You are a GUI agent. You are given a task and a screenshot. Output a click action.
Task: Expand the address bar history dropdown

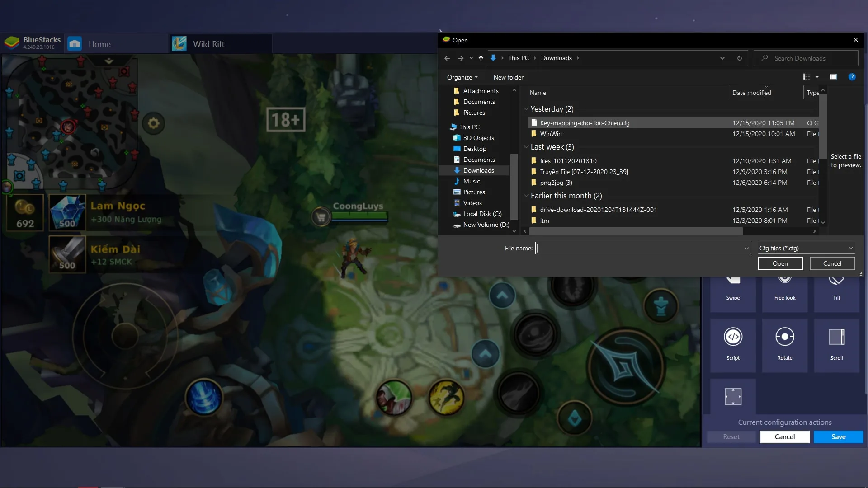[722, 58]
